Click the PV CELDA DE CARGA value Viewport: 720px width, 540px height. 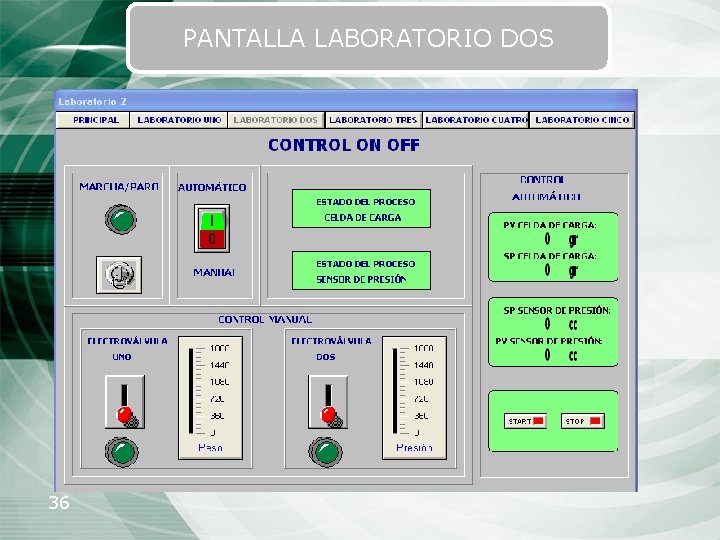pos(547,239)
